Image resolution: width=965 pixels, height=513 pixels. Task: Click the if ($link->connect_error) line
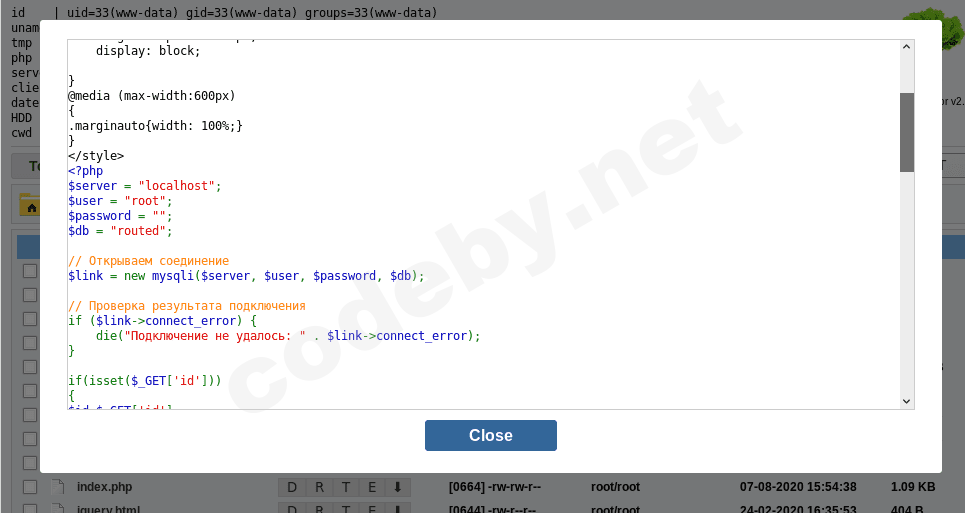pos(162,320)
